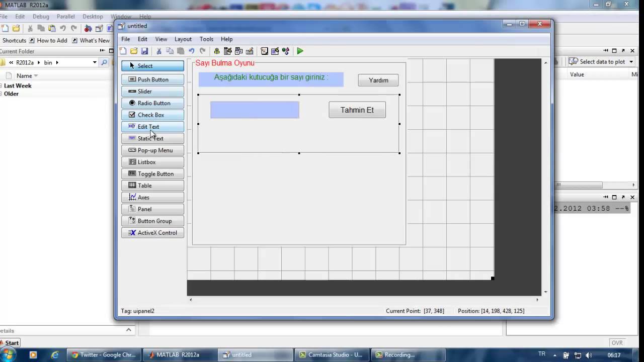This screenshot has width=644, height=362.
Task: Choose Panel in component palette
Action: pos(152,209)
